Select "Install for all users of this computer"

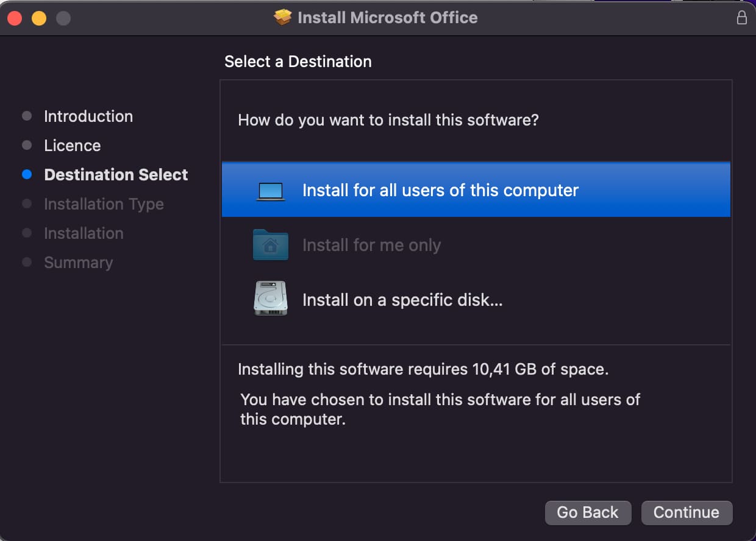[440, 191]
